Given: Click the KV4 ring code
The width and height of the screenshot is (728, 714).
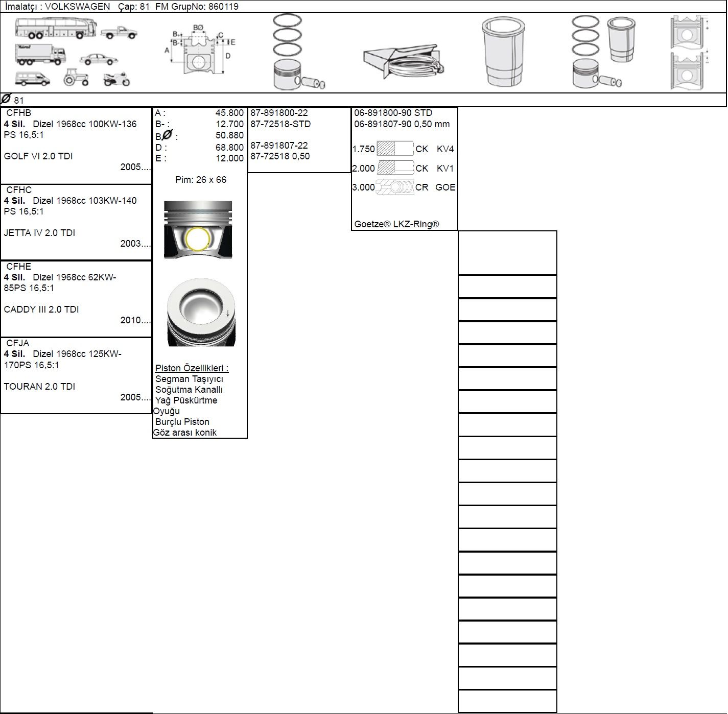Looking at the screenshot, I should [x=445, y=149].
